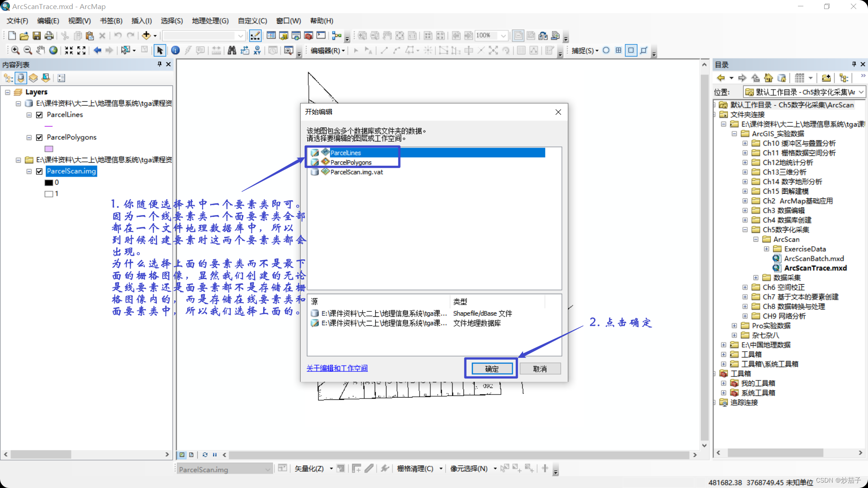Toggle ParcelScan.img layer visibility

click(x=39, y=171)
